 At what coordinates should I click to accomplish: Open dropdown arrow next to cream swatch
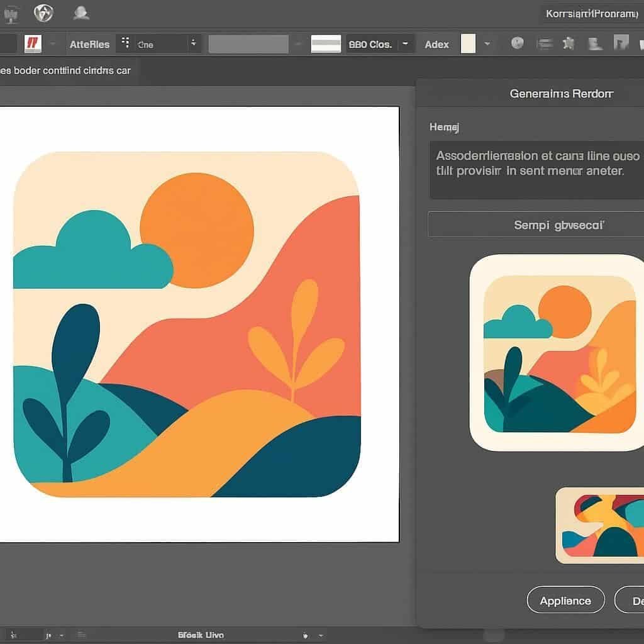tap(487, 44)
